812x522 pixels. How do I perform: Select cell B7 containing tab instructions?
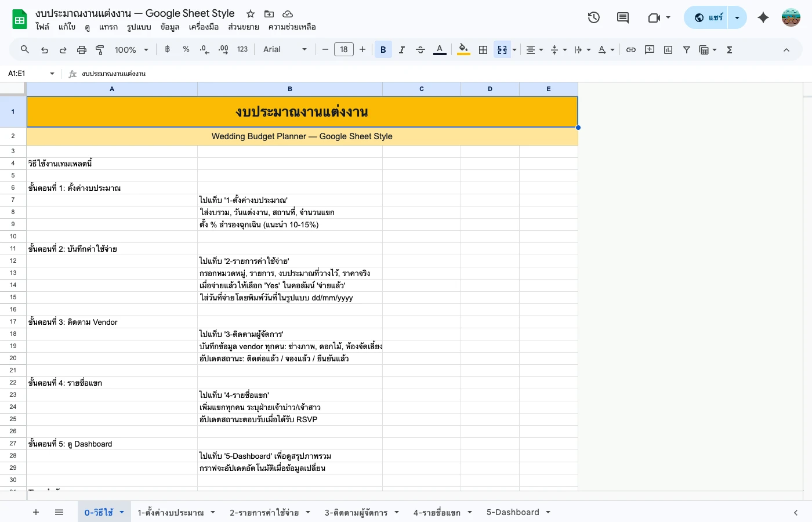click(289, 200)
